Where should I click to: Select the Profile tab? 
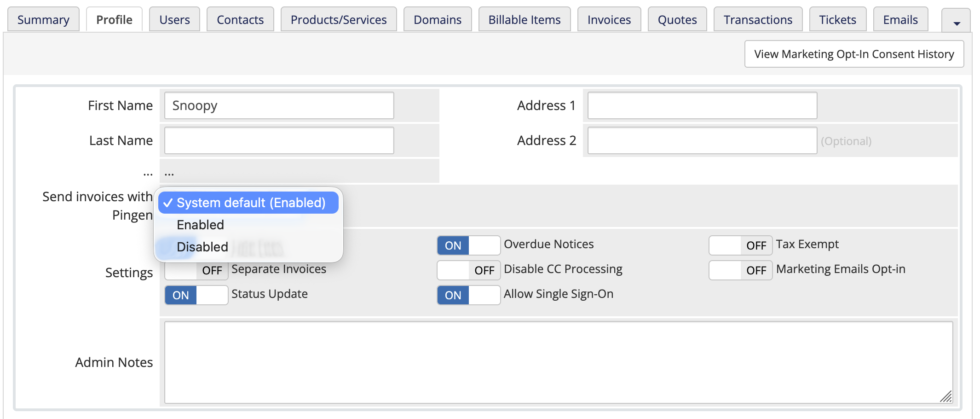(114, 19)
